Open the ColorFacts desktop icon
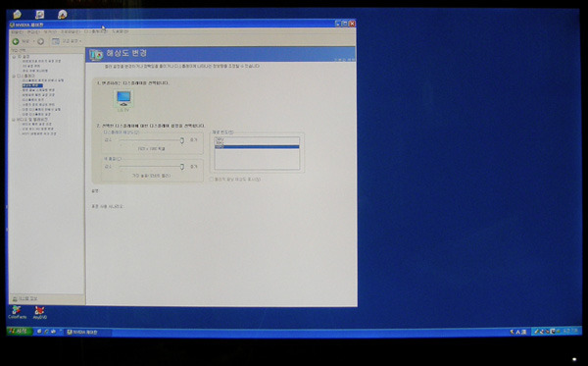588x366 pixels. pos(17,312)
